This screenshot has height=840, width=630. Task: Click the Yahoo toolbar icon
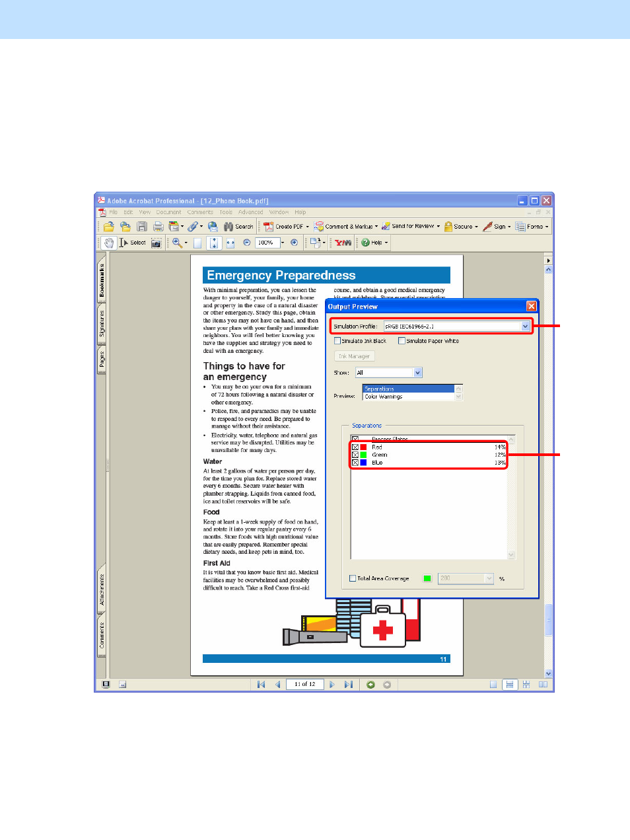343,243
